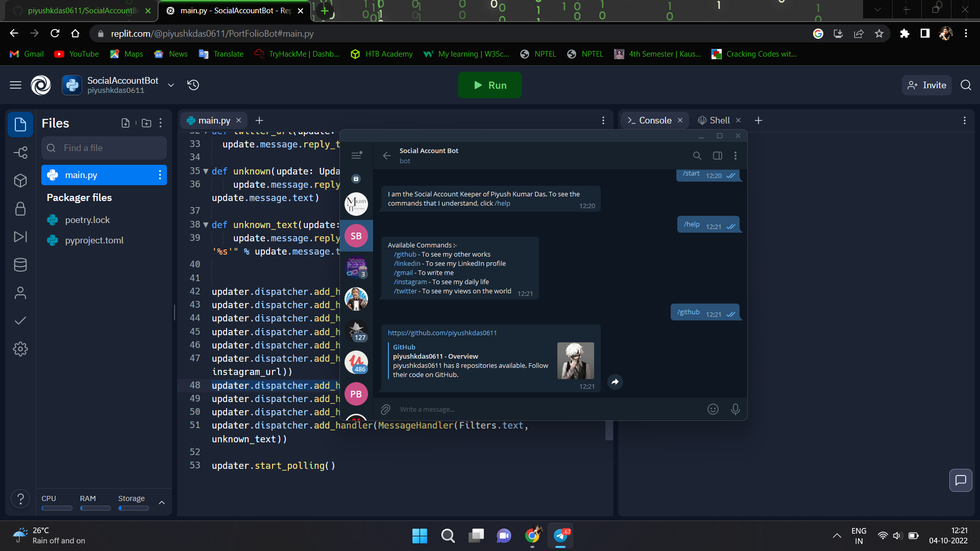Open the Database panel in the sidebar
The image size is (980, 551).
pos(20,264)
